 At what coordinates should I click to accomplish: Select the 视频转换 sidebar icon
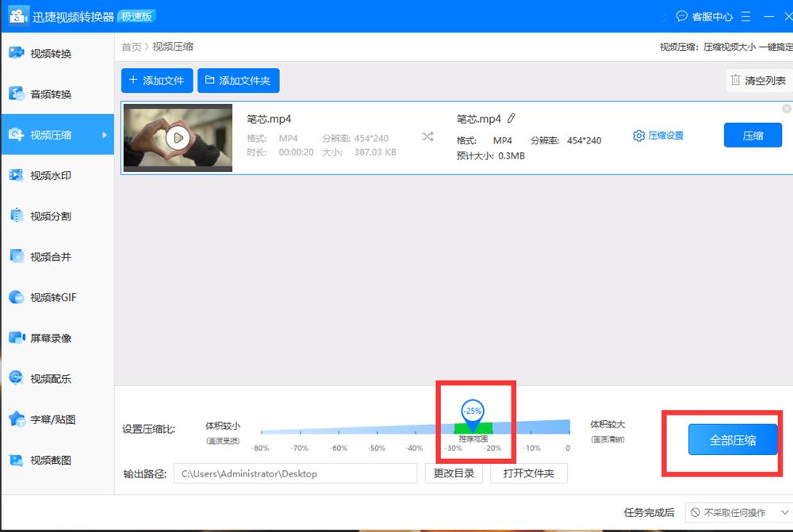click(x=48, y=53)
